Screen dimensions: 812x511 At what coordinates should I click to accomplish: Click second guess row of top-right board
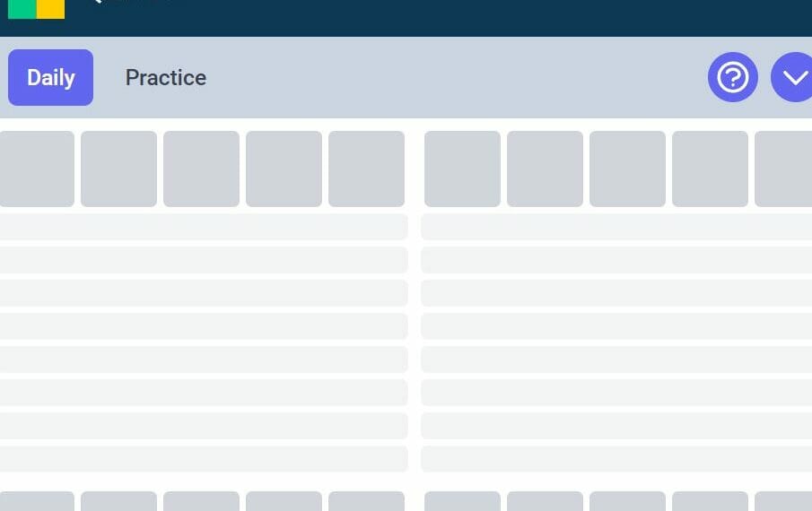tap(616, 260)
